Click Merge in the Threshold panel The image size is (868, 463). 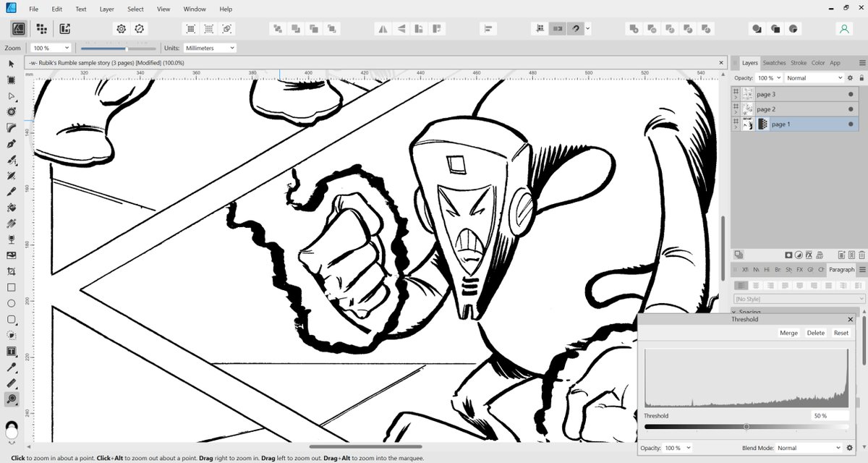point(788,332)
